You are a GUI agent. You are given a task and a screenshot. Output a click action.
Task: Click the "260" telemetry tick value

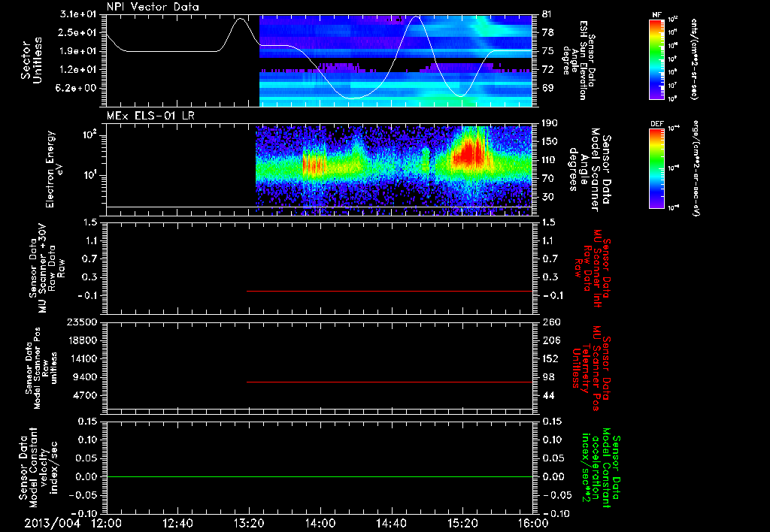551,322
